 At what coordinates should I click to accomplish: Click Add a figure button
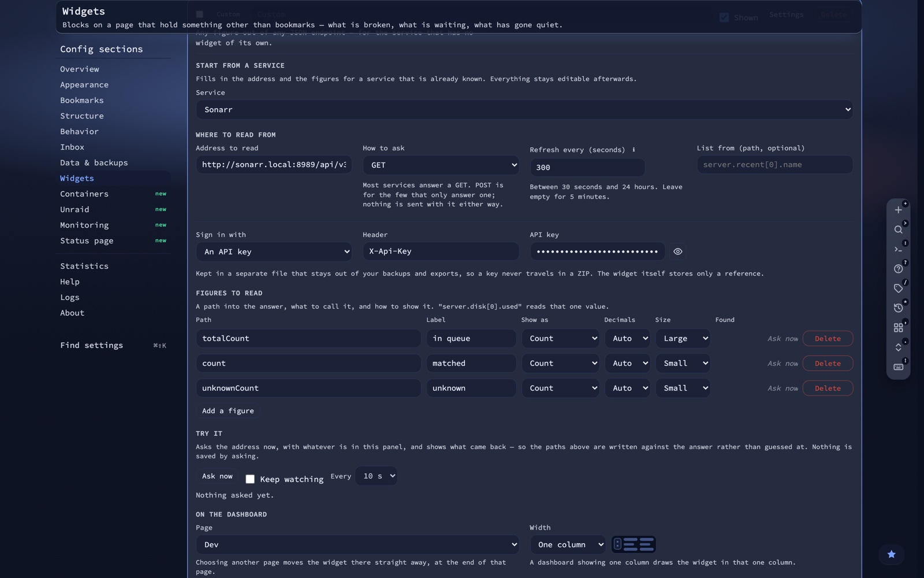tap(228, 411)
